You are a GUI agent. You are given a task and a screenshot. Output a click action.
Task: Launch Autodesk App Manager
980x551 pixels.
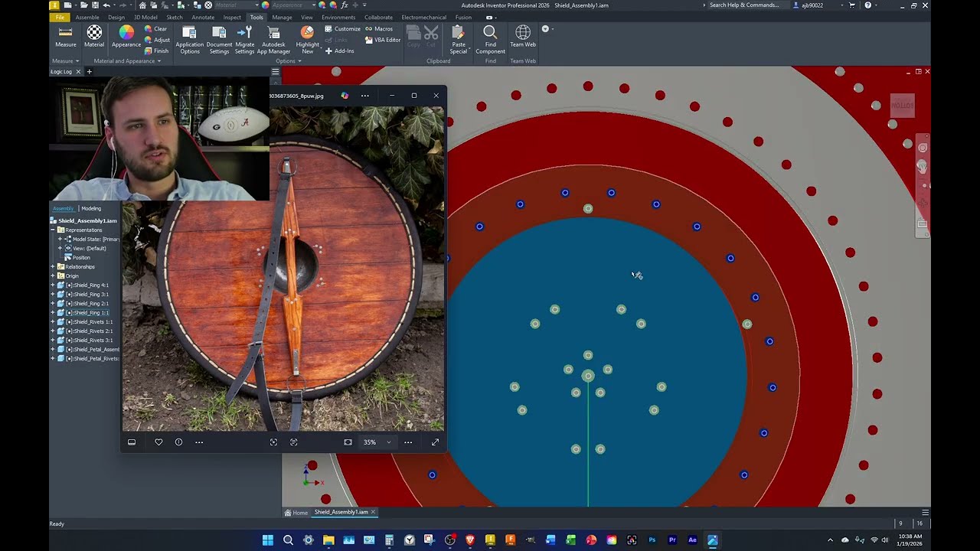click(273, 40)
